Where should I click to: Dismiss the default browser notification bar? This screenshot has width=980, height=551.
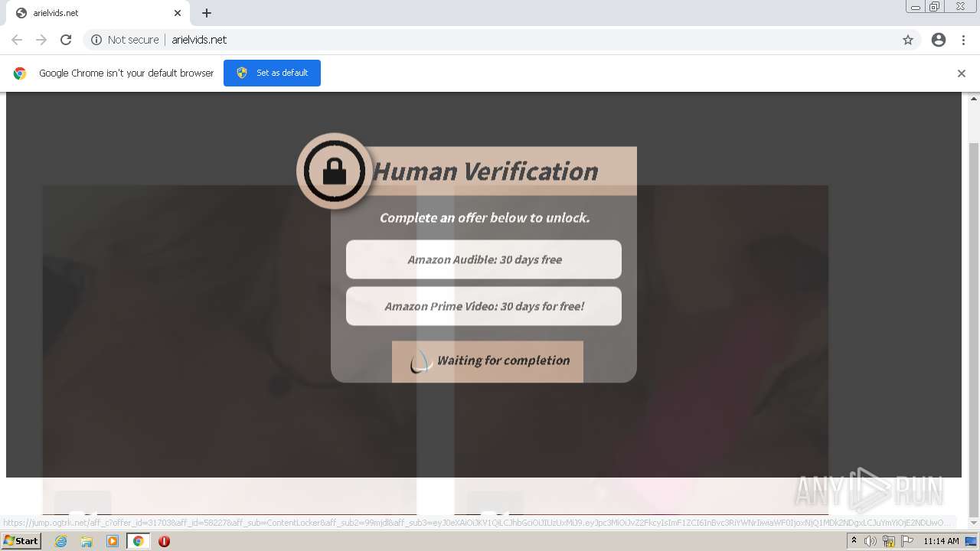click(x=962, y=73)
